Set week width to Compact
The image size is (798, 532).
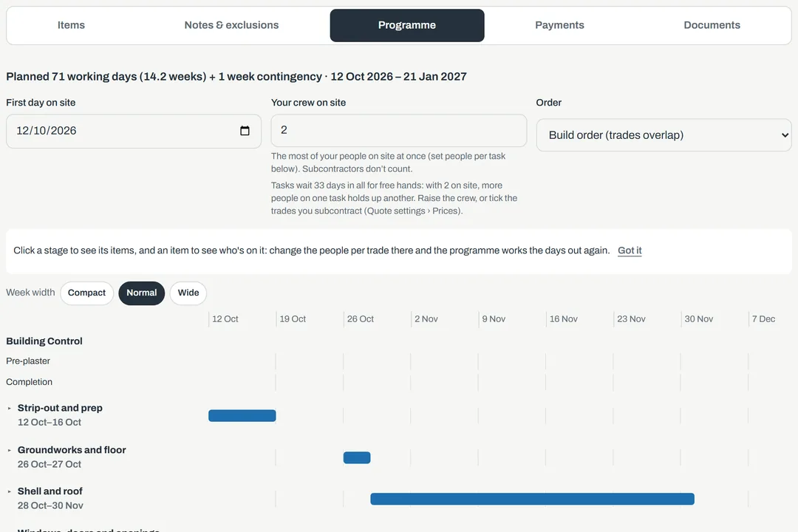coord(86,293)
